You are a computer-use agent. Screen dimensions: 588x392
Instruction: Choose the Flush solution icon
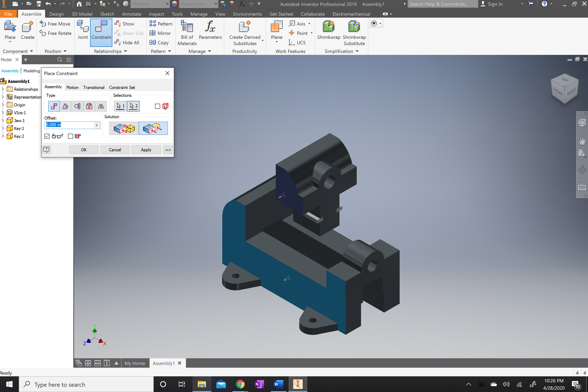[153, 129]
